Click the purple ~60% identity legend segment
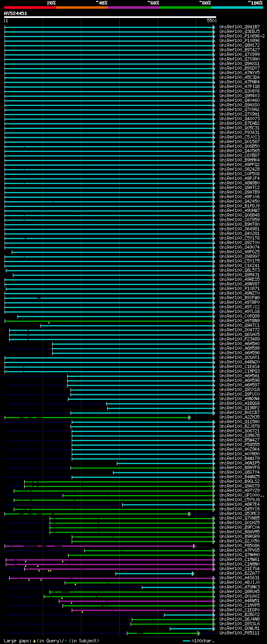 tap(133, 8)
